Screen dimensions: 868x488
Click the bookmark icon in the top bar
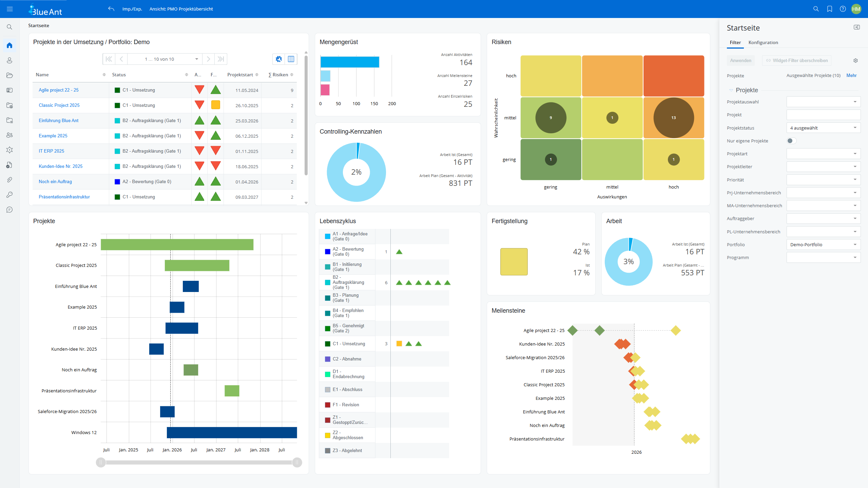(x=830, y=9)
